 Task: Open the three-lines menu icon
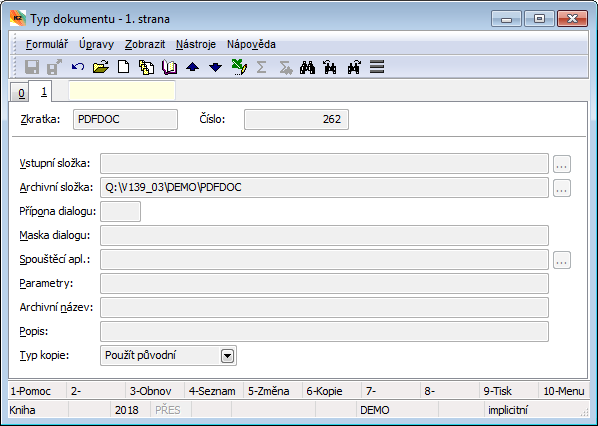click(377, 67)
